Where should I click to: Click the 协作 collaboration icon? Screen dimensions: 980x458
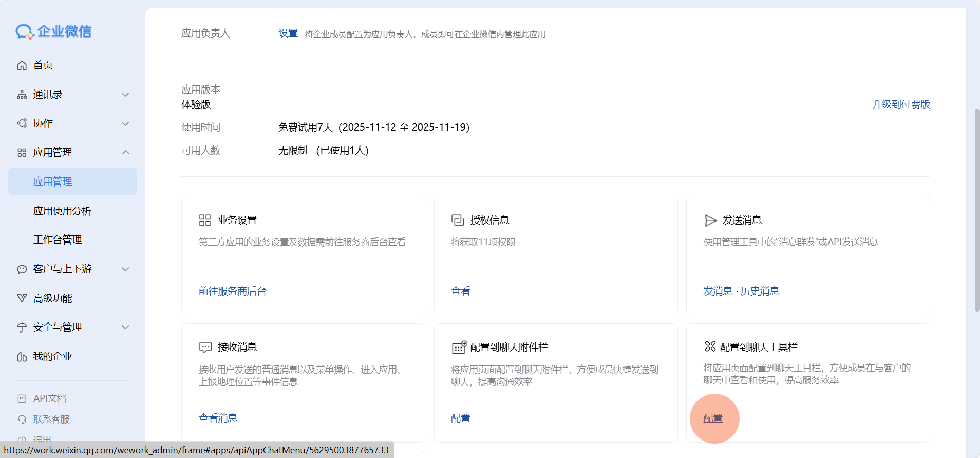pyautogui.click(x=22, y=123)
